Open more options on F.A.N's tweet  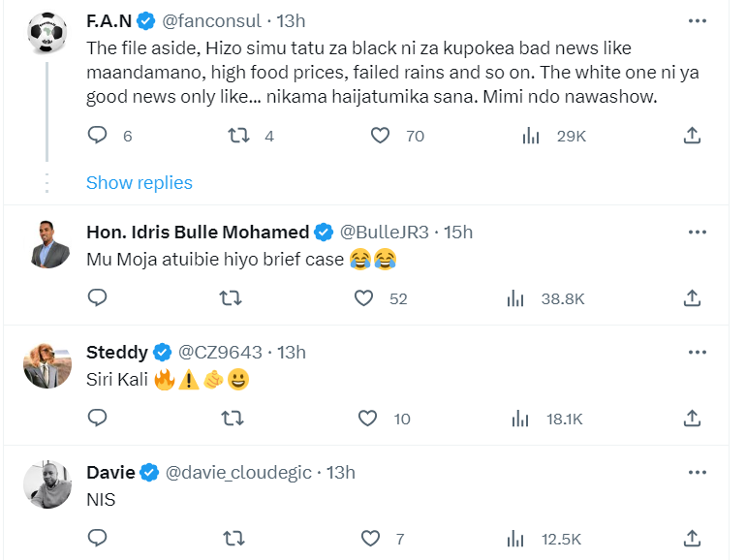[697, 20]
